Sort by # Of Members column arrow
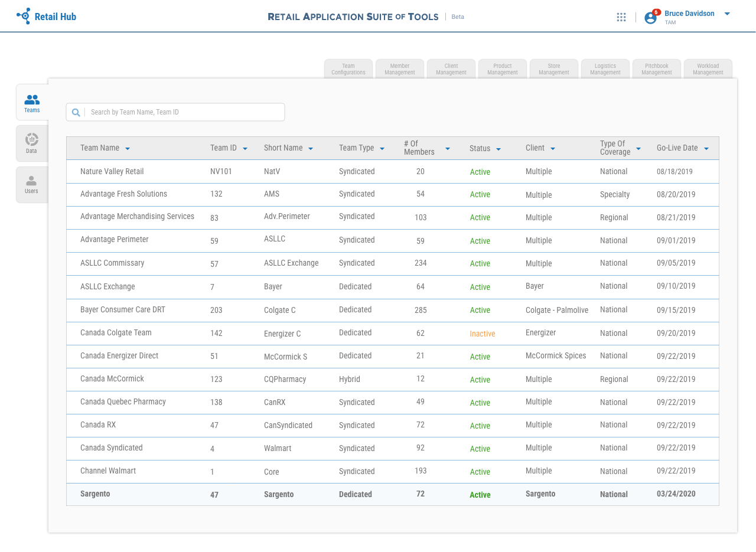This screenshot has width=756, height=552. point(448,149)
